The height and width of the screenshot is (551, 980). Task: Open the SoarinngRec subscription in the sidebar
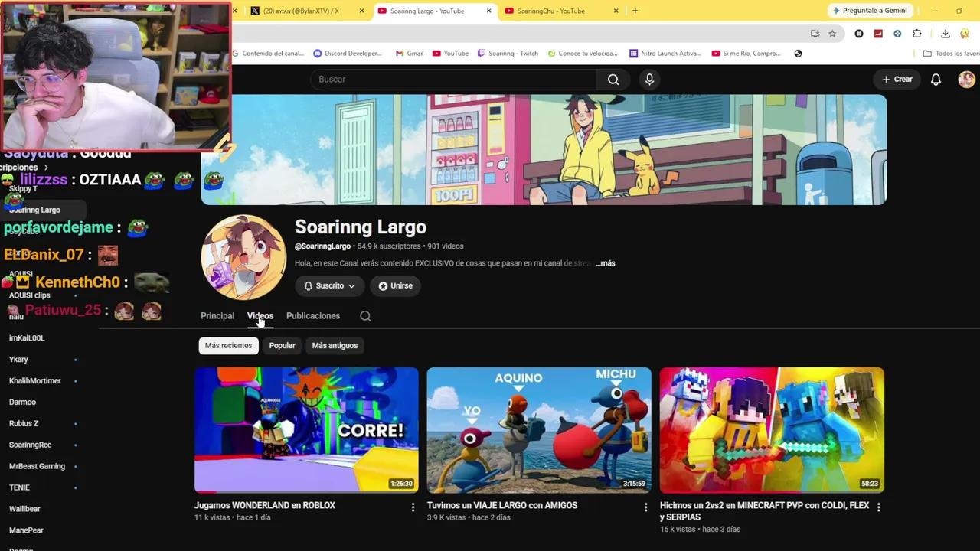pos(31,445)
